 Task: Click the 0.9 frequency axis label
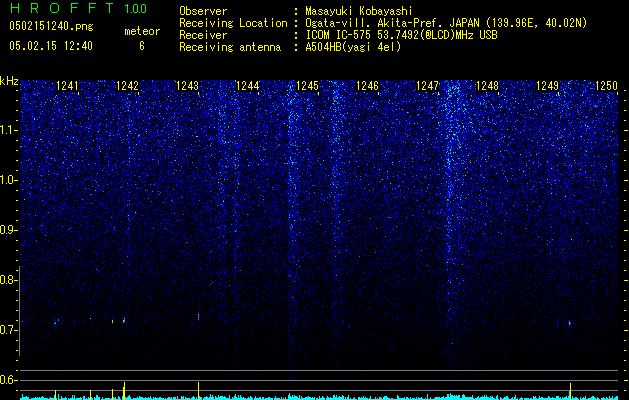[8, 230]
